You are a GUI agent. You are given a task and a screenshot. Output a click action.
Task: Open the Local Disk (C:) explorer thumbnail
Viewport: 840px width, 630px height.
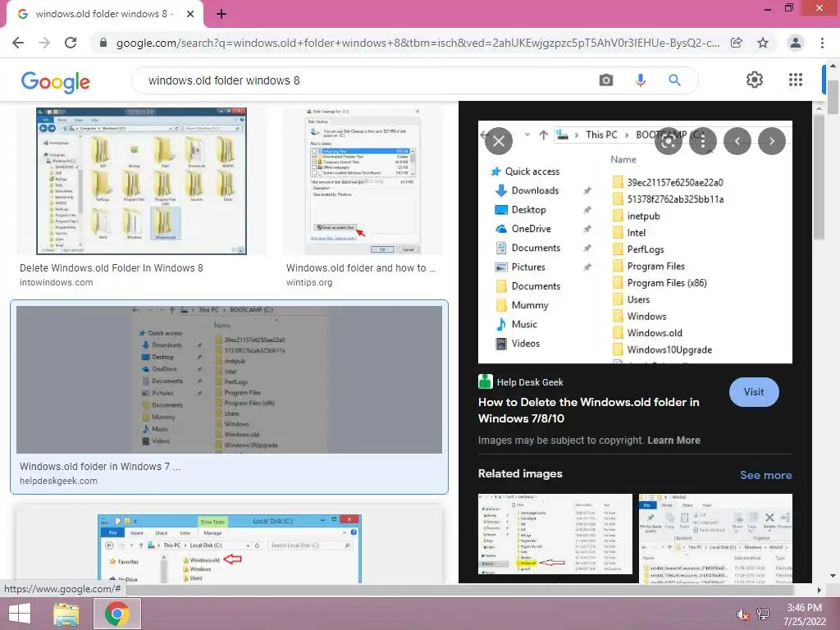(230, 549)
